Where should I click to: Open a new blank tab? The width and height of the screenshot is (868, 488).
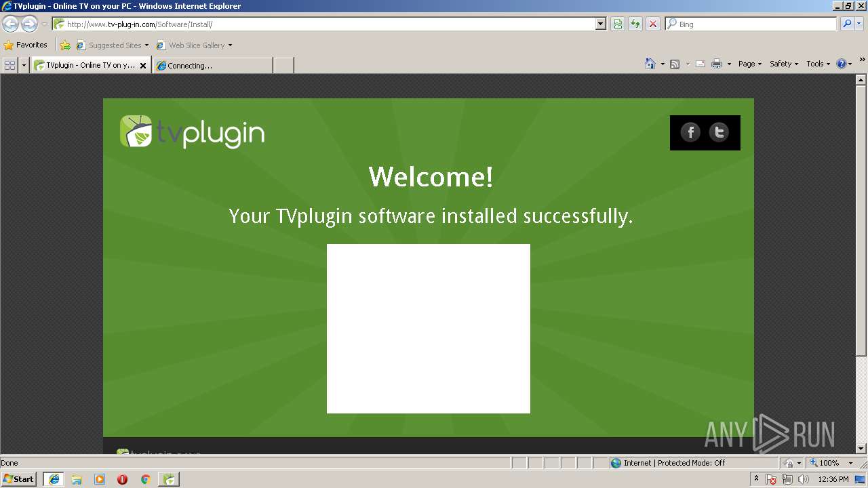[283, 66]
